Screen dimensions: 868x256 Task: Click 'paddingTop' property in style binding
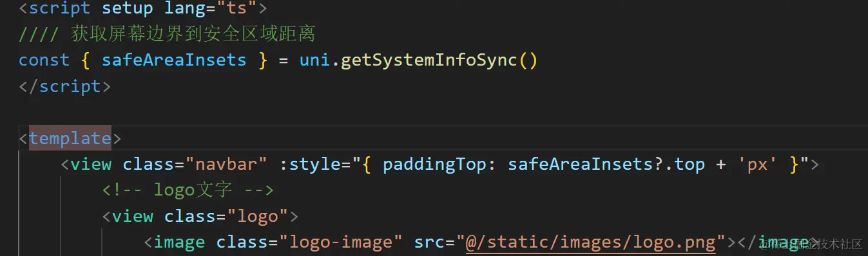tap(434, 165)
